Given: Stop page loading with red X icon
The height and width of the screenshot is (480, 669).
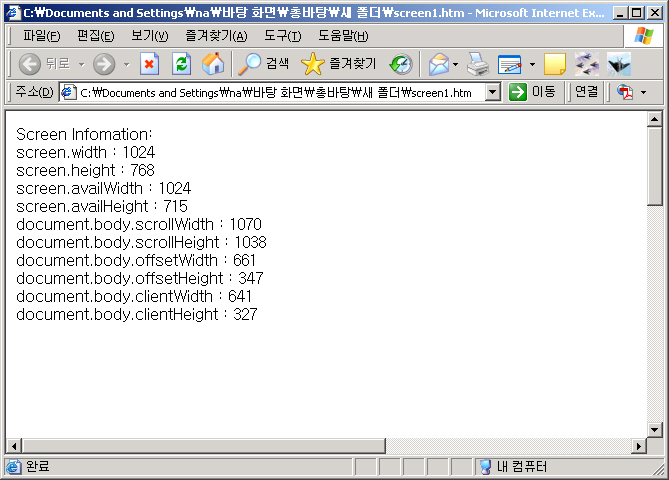Looking at the screenshot, I should [x=149, y=64].
